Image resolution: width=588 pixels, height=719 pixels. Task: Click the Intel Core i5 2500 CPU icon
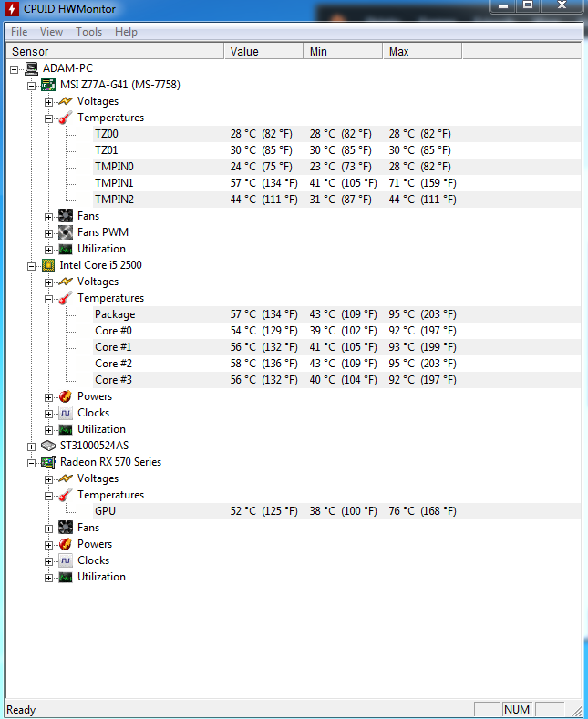[x=48, y=265]
